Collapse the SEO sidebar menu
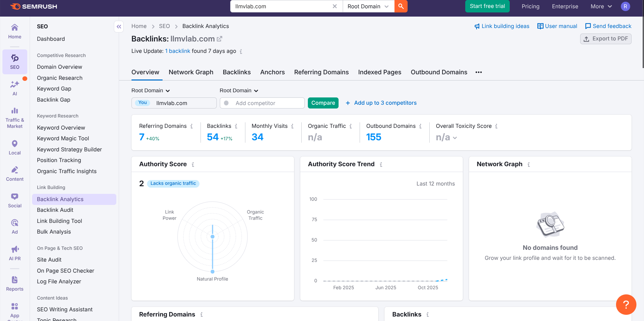This screenshot has height=321, width=644. [119, 27]
